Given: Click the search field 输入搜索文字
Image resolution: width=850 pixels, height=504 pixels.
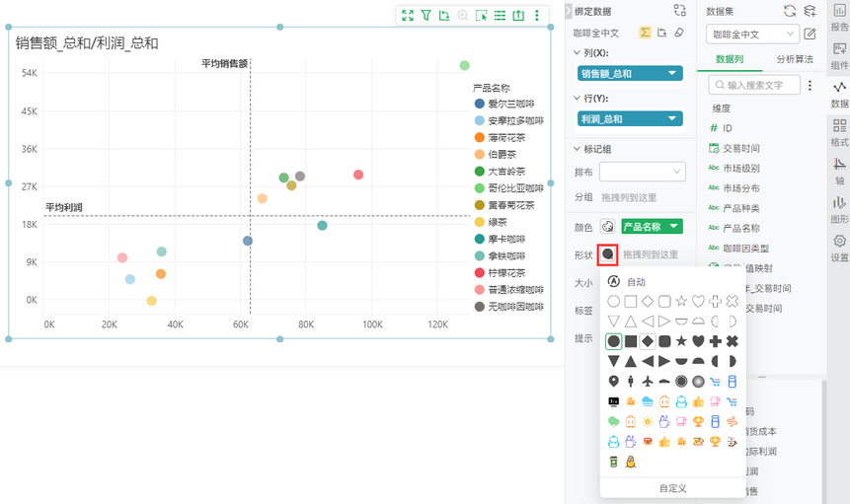Looking at the screenshot, I should 754,85.
